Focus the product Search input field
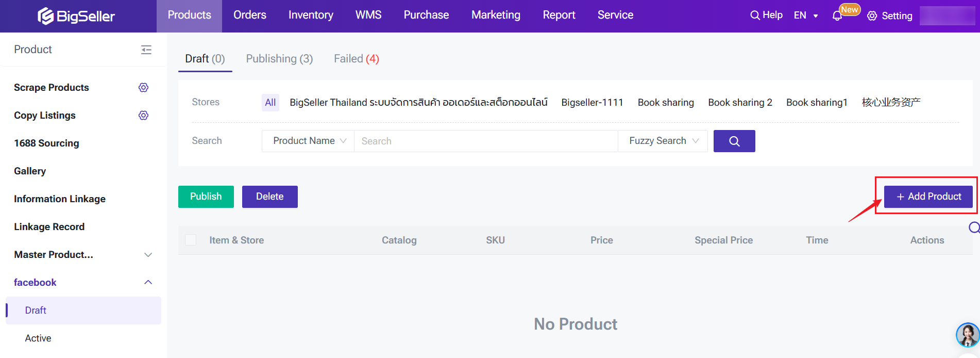 pos(485,141)
